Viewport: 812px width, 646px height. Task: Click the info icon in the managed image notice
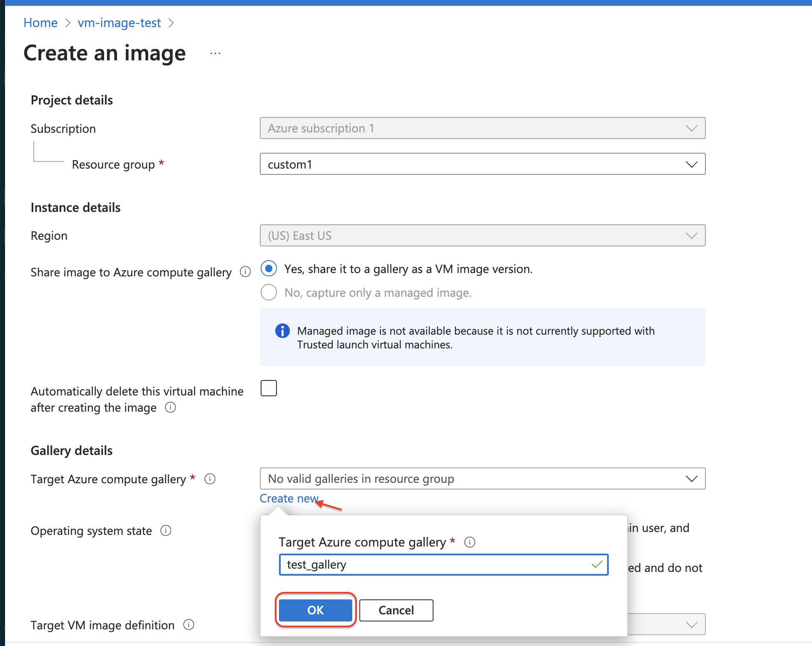click(x=282, y=331)
